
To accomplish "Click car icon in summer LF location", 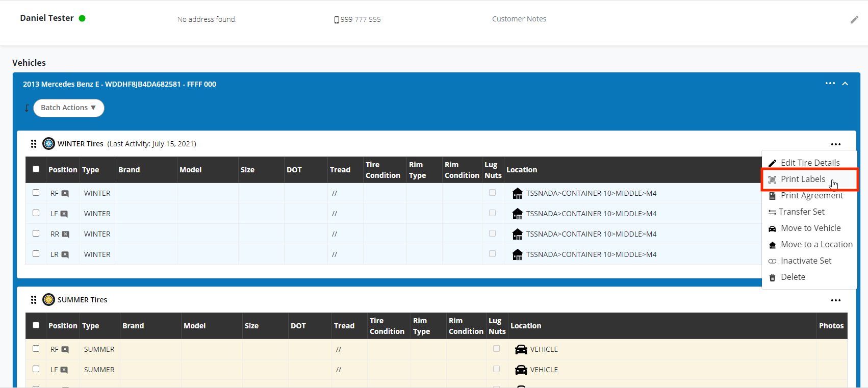I will point(521,370).
